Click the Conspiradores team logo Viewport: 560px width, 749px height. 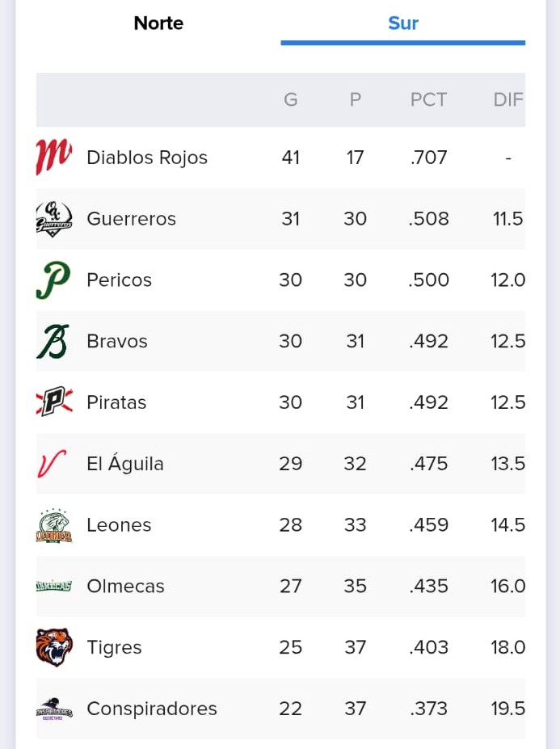pyautogui.click(x=54, y=709)
